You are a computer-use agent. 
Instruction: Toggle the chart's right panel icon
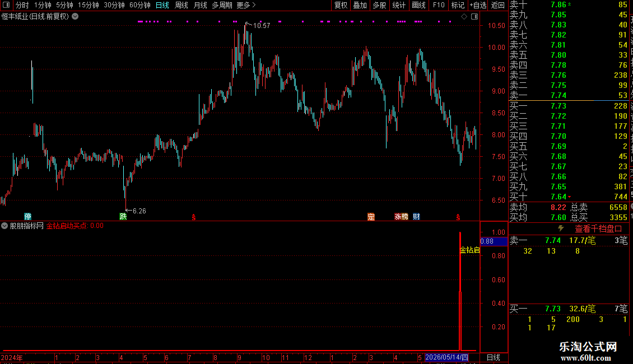474,17
